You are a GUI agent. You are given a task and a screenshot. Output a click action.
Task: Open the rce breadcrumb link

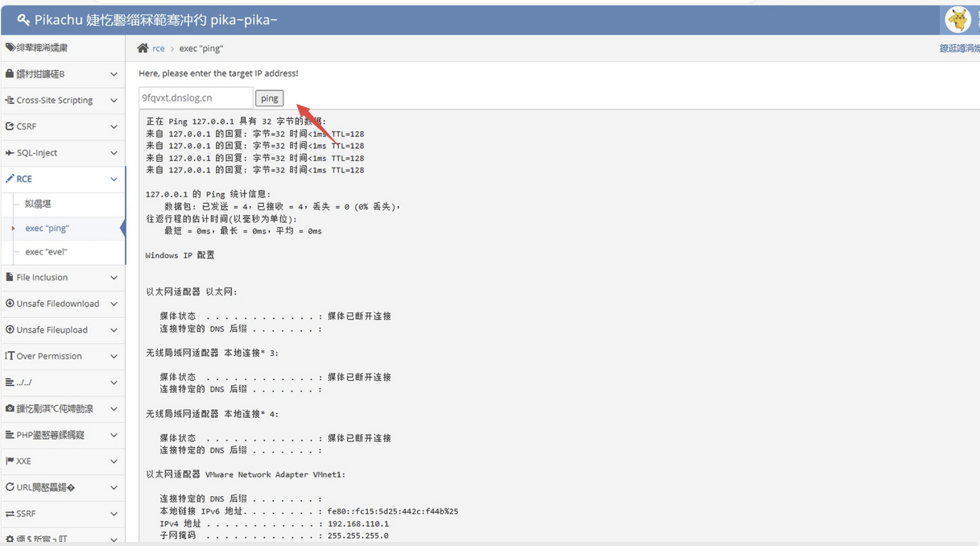pyautogui.click(x=159, y=48)
